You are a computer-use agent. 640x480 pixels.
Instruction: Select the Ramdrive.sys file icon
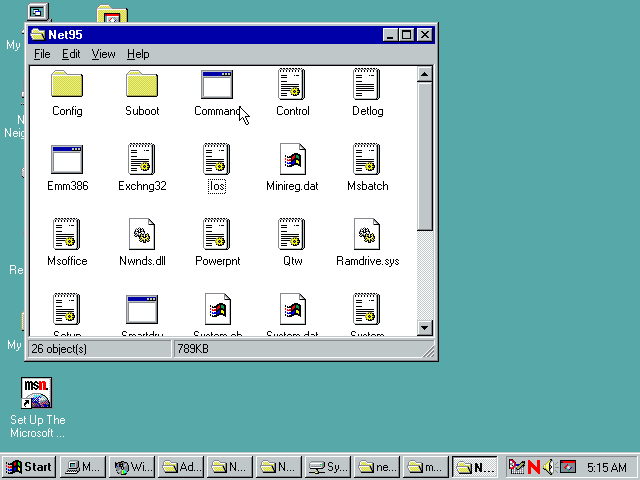pyautogui.click(x=367, y=235)
